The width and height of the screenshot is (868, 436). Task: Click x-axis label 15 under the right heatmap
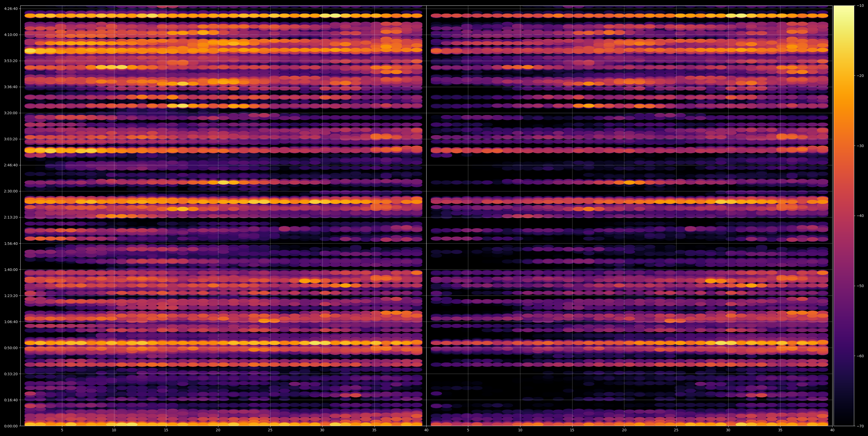pyautogui.click(x=572, y=430)
